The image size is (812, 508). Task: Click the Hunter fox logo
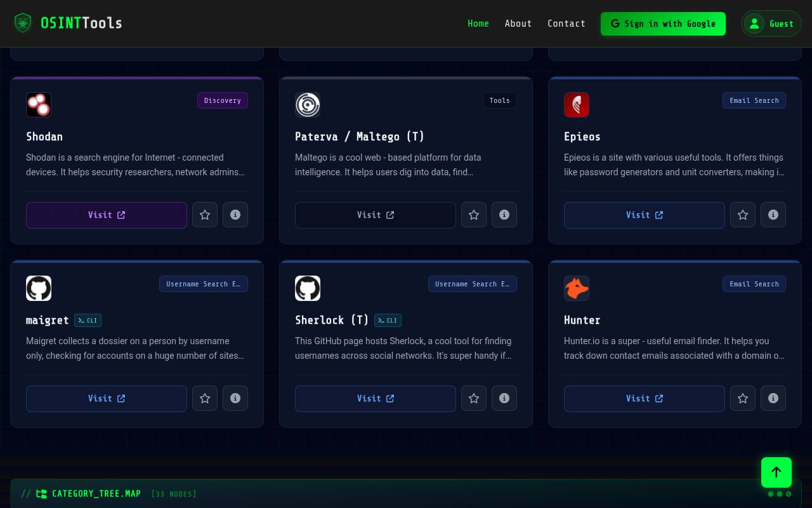(577, 288)
